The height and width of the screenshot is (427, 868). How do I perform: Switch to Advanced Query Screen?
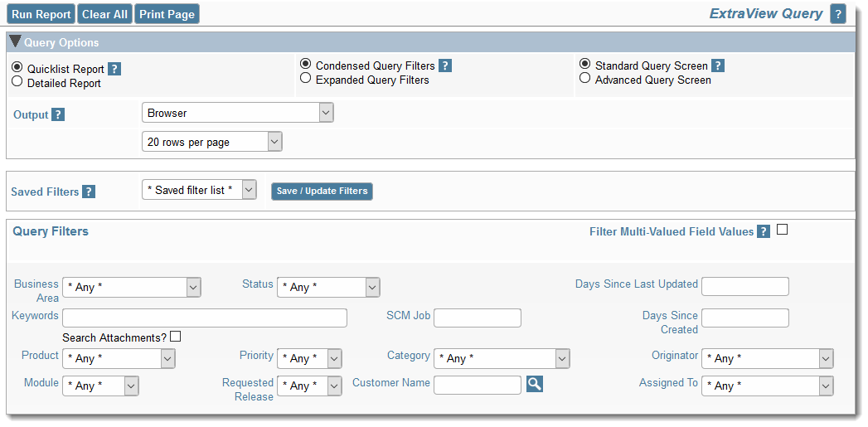(585, 79)
